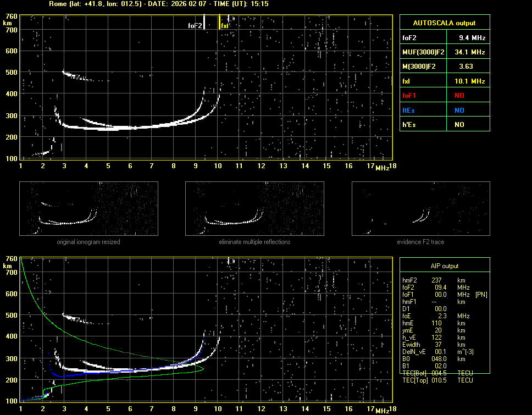The image size is (532, 415).
Task: Click the white foF2 marker on top ionogram
Action: click(x=204, y=22)
